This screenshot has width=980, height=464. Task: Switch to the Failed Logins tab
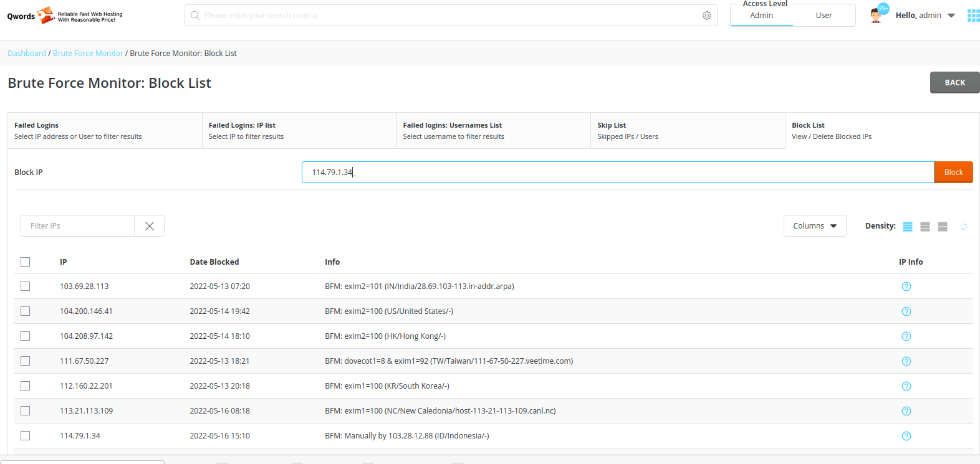pyautogui.click(x=105, y=131)
